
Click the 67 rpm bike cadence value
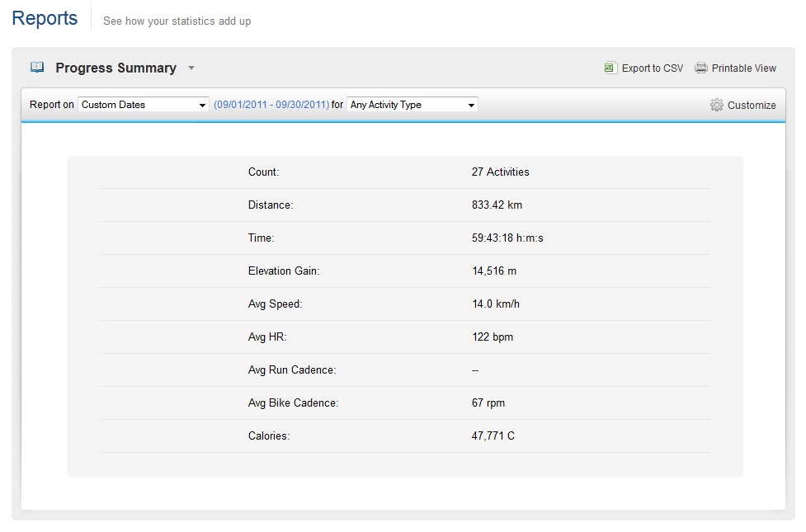[488, 403]
